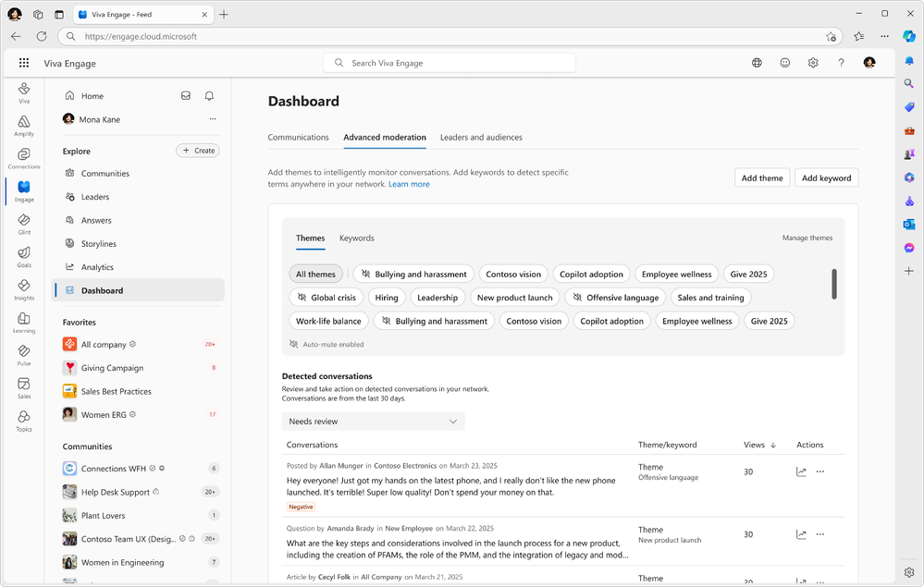924x587 pixels.
Task: Refresh the browser page
Action: coord(42,36)
